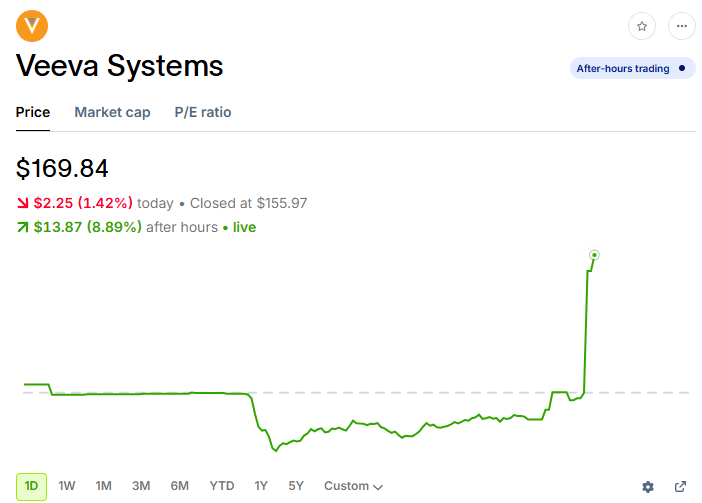This screenshot has width=702, height=503.
Task: Switch to the Price tab
Action: click(33, 112)
